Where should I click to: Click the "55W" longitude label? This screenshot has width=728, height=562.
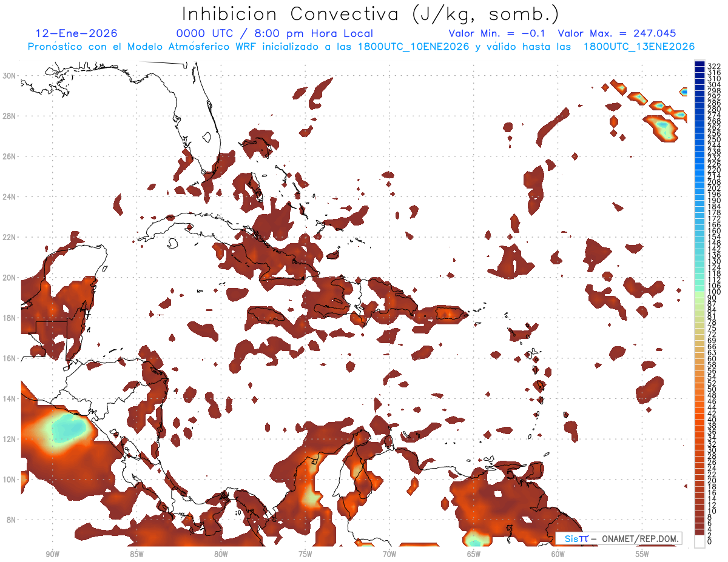tap(642, 554)
